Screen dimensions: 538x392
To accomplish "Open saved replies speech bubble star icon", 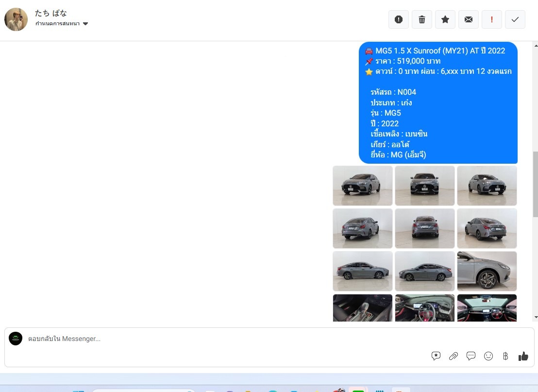I will pyautogui.click(x=436, y=356).
